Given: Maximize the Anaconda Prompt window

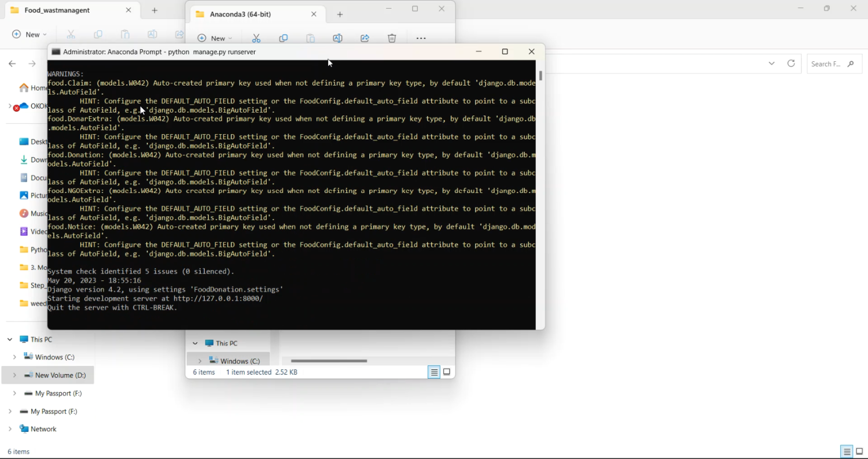Looking at the screenshot, I should 505,51.
